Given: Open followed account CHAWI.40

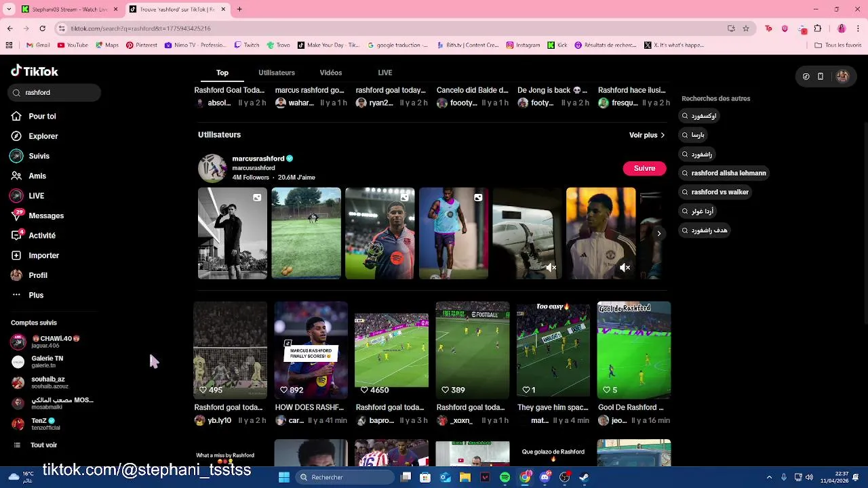Looking at the screenshot, I should (x=46, y=342).
